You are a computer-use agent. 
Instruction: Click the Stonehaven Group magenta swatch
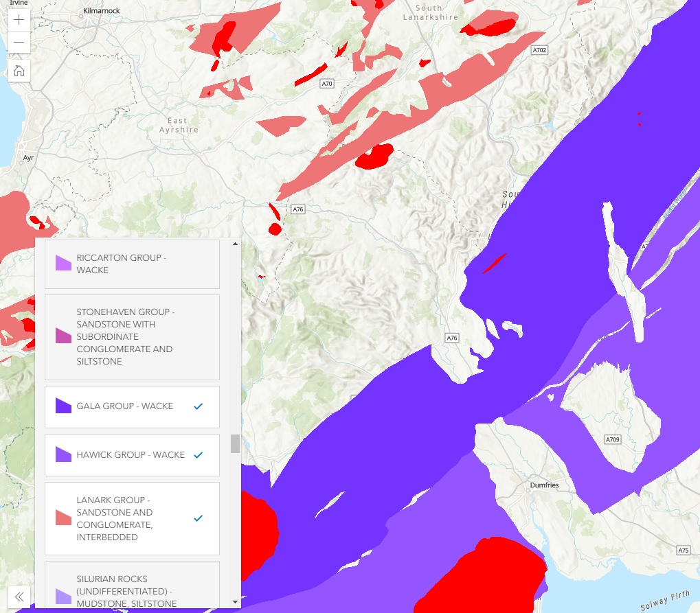(63, 336)
